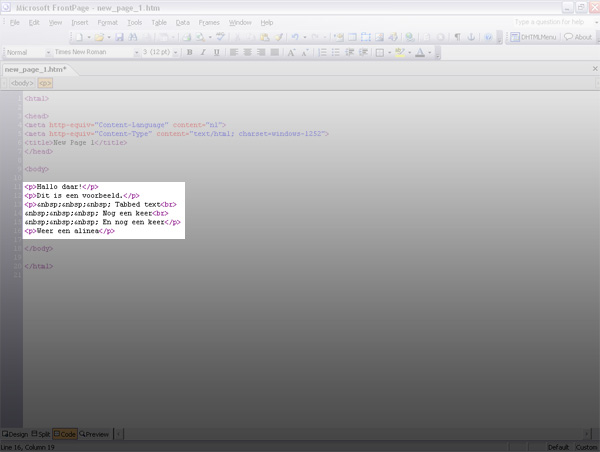Click the Web Component icon

(x=339, y=37)
